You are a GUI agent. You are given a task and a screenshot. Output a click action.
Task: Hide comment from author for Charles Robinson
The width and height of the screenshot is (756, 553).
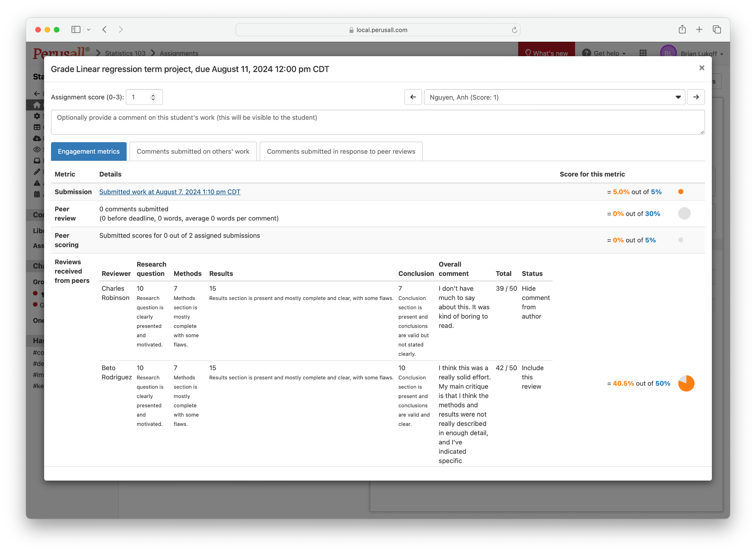(535, 302)
